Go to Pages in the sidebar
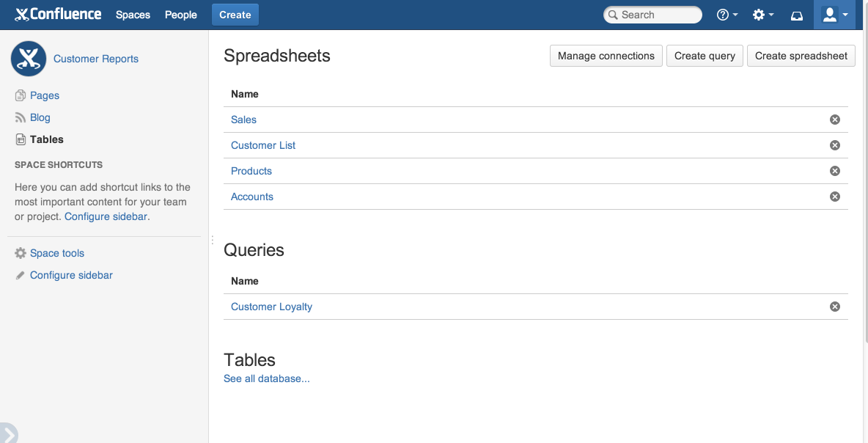 pyautogui.click(x=44, y=95)
